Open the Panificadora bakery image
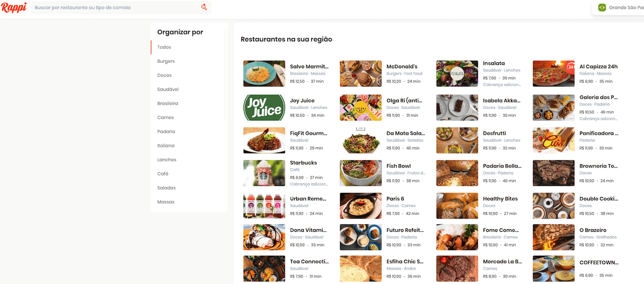Viewport: 644px width, 284px height. [x=554, y=140]
